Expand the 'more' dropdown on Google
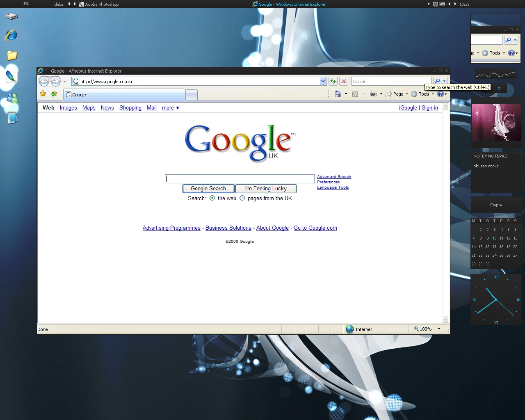This screenshot has width=525, height=420. 171,108
